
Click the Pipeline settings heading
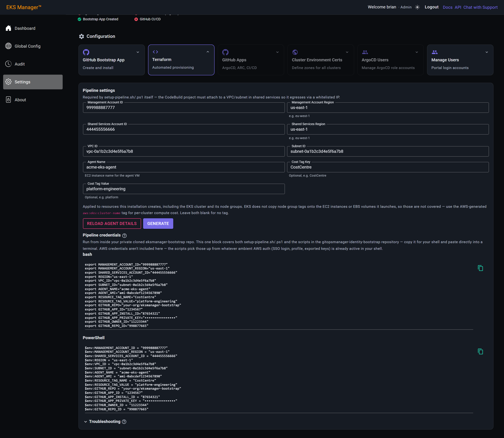click(99, 90)
